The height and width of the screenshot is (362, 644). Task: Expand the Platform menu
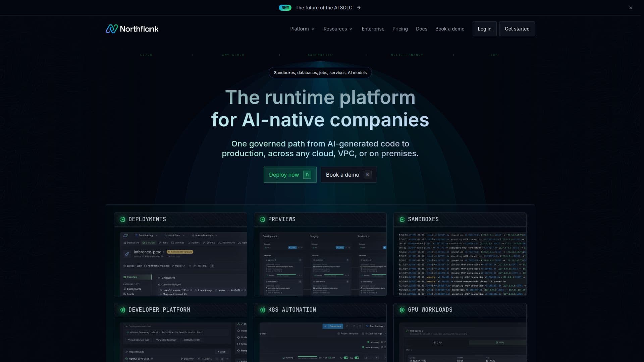[x=302, y=29]
